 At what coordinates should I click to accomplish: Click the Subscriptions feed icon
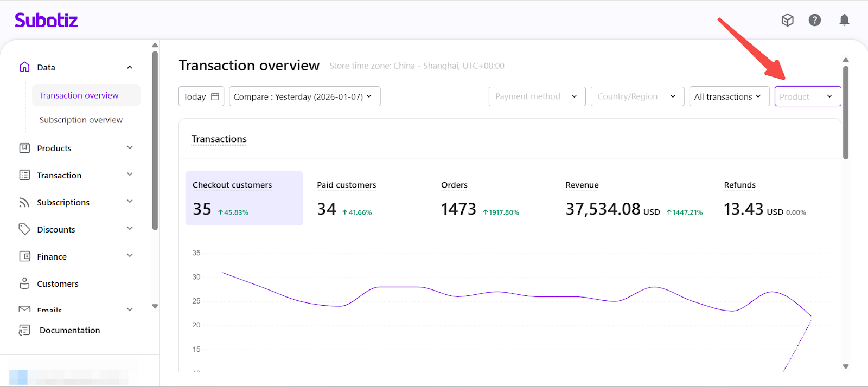coord(24,202)
